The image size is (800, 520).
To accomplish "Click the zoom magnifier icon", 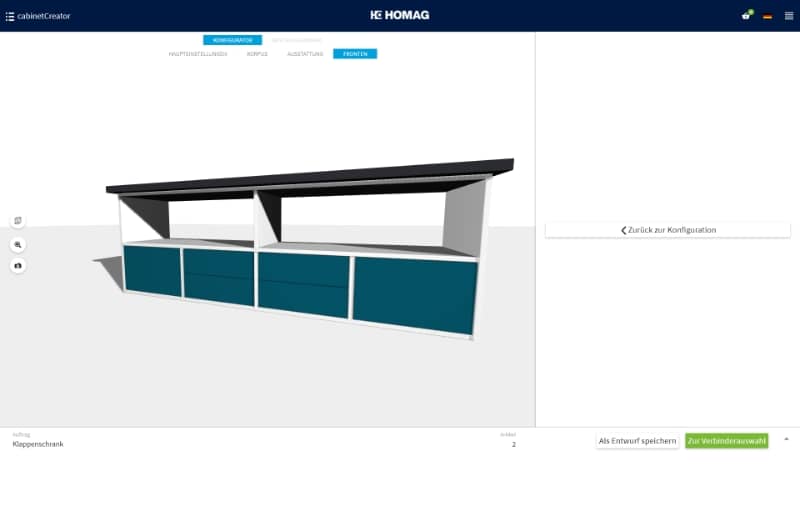I will click(18, 245).
